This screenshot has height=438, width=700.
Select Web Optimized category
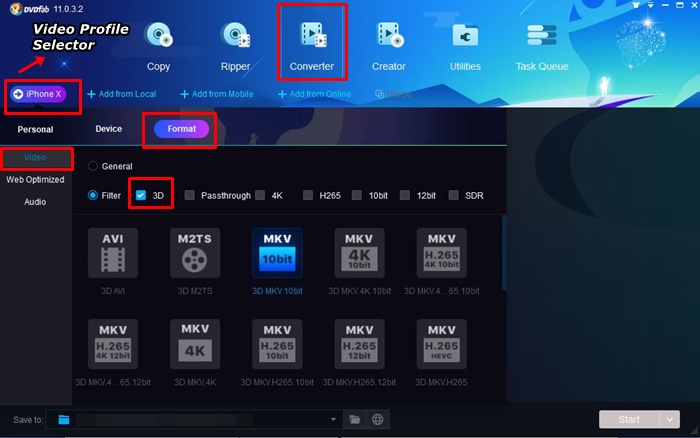click(35, 179)
